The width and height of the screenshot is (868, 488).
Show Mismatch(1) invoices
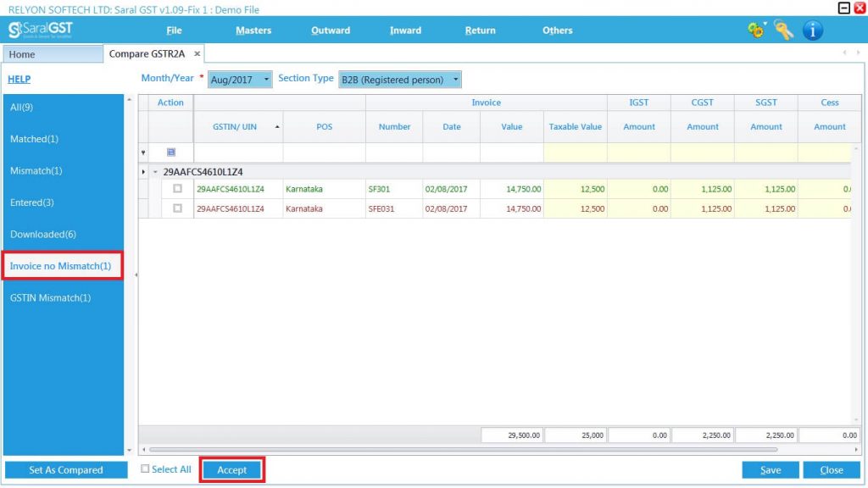tap(36, 170)
